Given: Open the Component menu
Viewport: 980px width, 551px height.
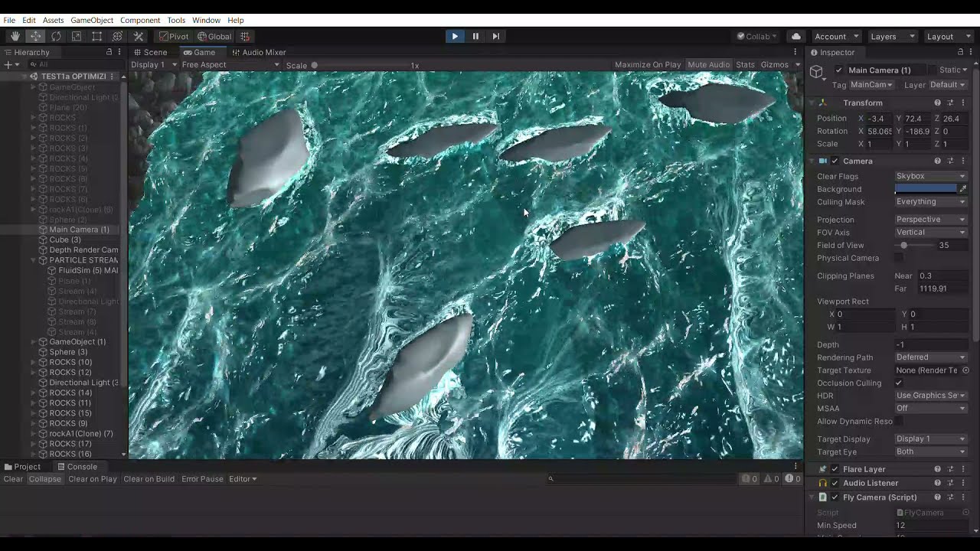Looking at the screenshot, I should (x=140, y=20).
